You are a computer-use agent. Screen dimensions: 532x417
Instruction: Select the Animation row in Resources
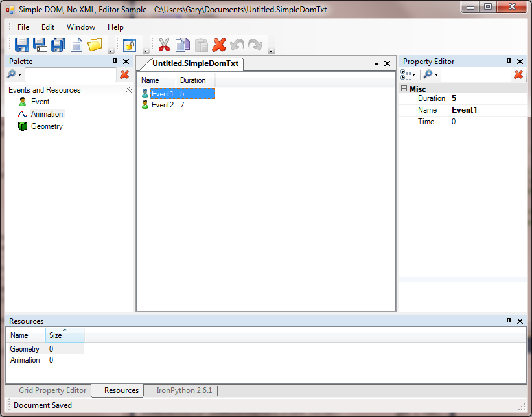[x=45, y=360]
